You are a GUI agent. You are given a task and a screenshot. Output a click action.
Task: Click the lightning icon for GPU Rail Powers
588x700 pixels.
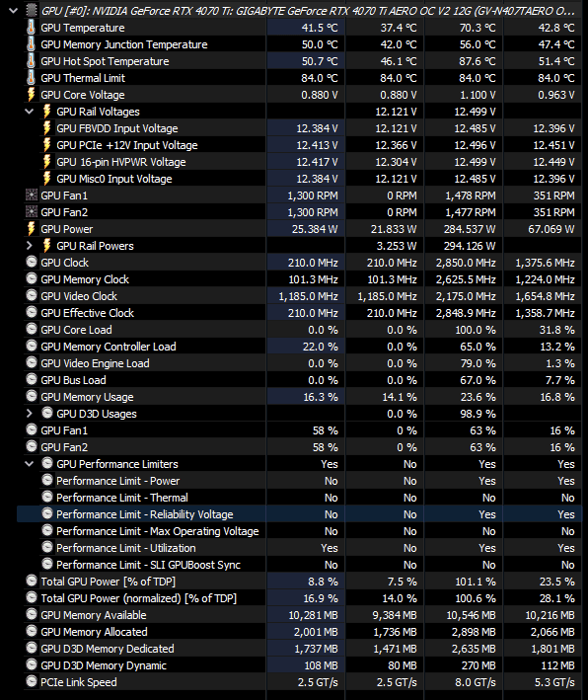coord(46,246)
